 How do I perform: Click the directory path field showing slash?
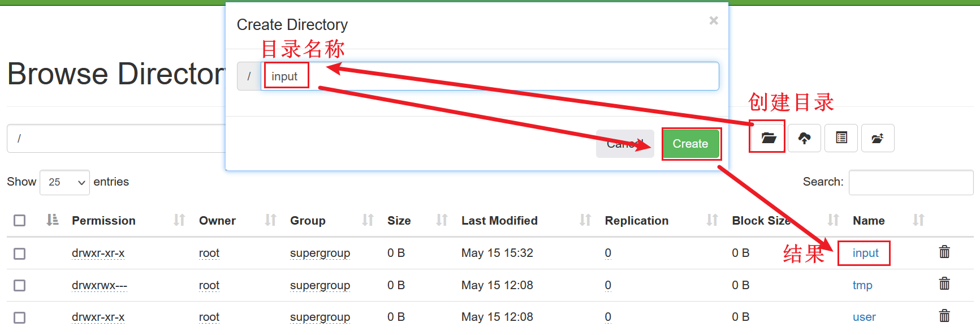click(116, 139)
